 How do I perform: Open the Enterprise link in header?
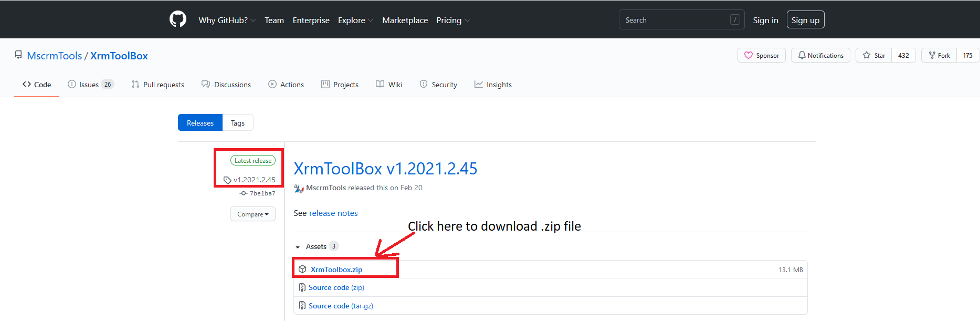[311, 20]
